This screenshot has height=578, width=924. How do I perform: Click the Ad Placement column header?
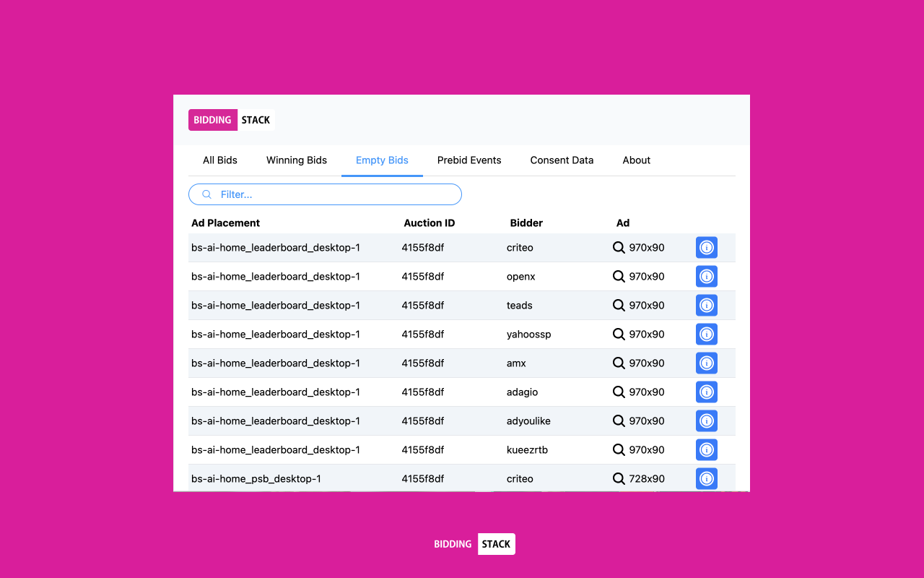[x=225, y=223]
